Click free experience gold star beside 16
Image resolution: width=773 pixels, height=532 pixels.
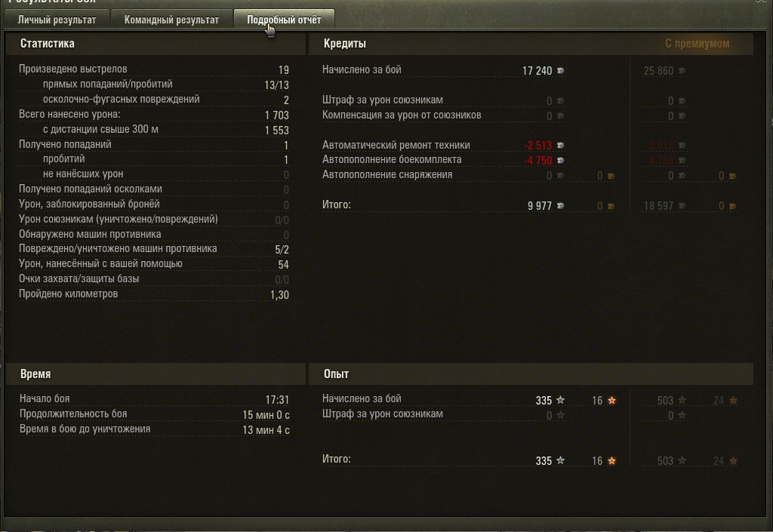(611, 401)
